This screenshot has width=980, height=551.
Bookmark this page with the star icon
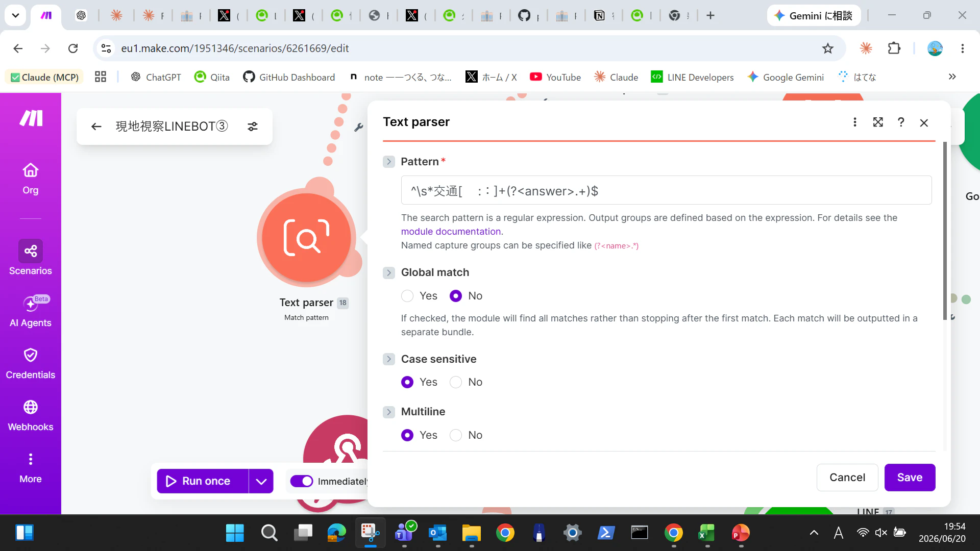tap(828, 48)
